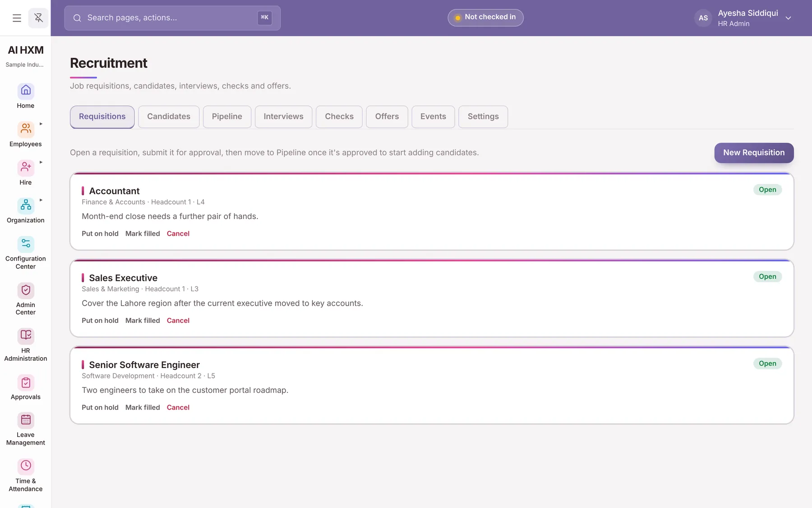This screenshot has height=508, width=812.
Task: Open the Home sidebar icon
Action: click(x=26, y=91)
